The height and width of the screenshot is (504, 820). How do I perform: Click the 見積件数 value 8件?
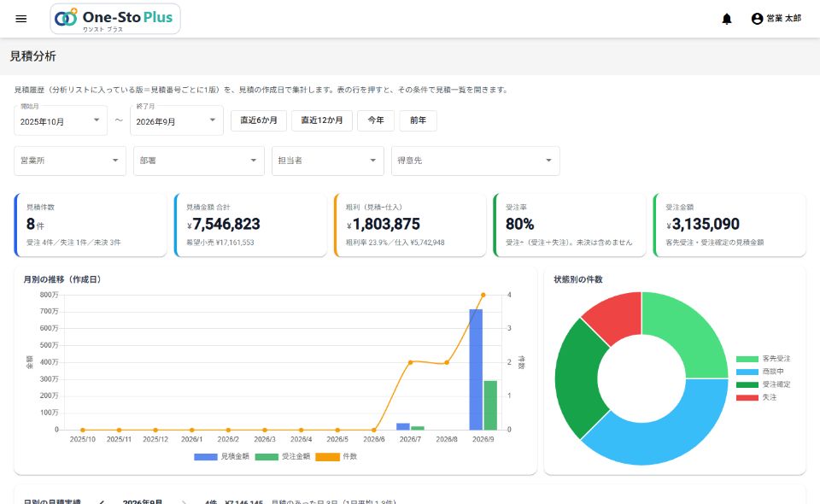click(x=35, y=225)
